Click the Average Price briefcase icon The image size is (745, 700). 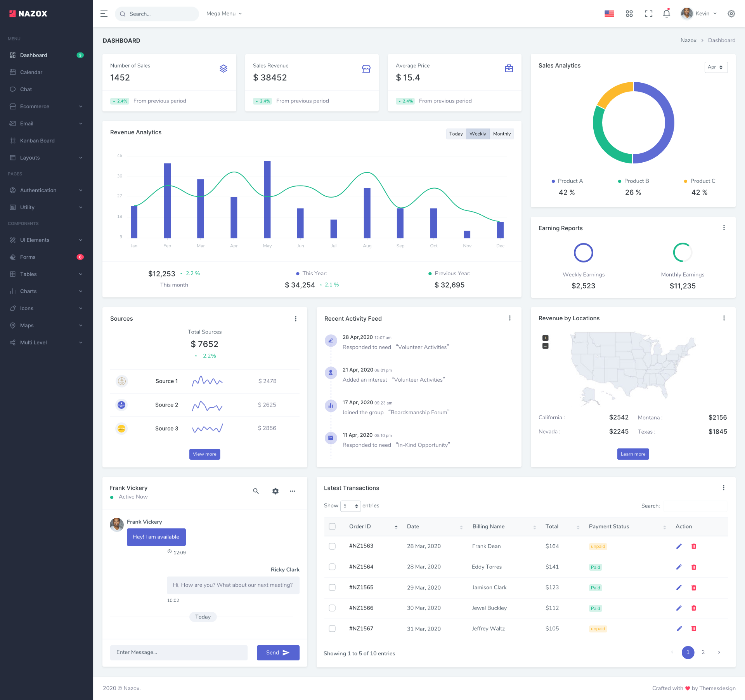coord(509,69)
